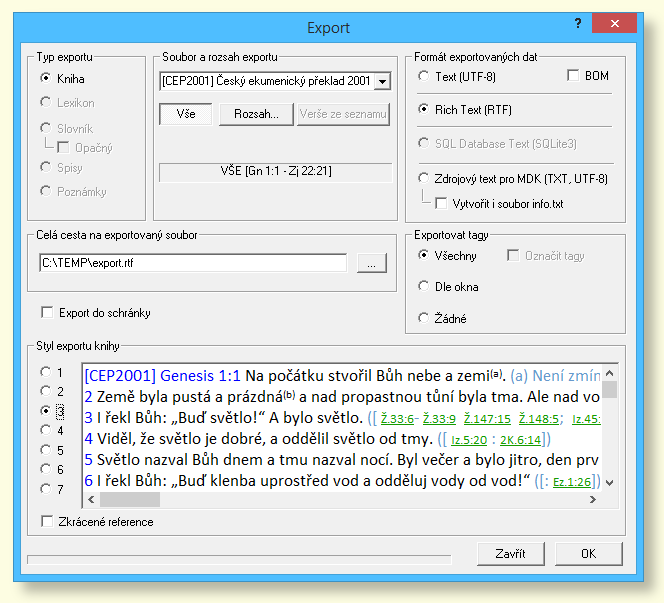Screen dimensions: 664x603
Task: Select the Text (UTF-8) format option
Action: 425,76
